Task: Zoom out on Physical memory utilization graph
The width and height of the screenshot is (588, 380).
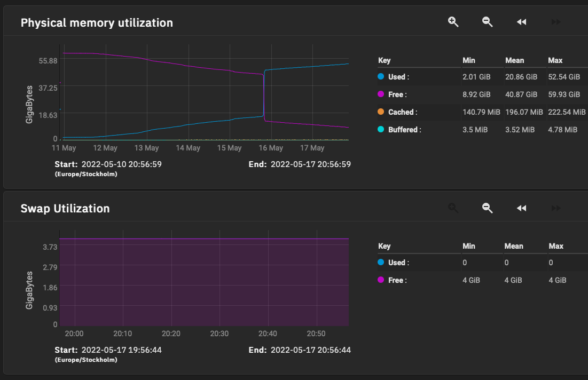Action: (487, 22)
